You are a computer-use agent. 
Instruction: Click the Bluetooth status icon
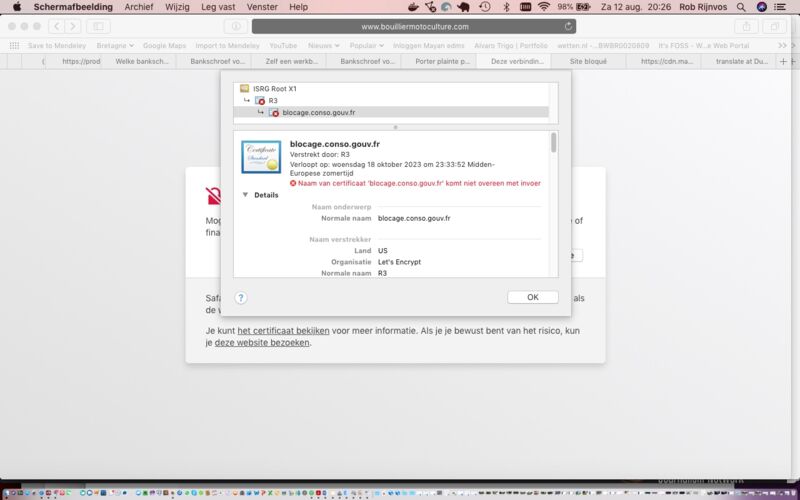506,7
